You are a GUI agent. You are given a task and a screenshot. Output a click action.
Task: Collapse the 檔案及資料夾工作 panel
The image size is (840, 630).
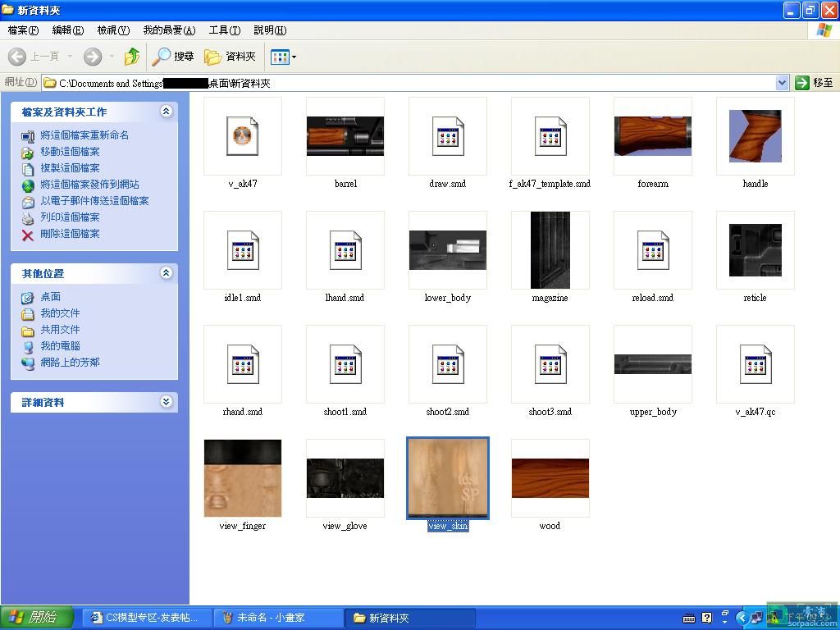[x=166, y=112]
